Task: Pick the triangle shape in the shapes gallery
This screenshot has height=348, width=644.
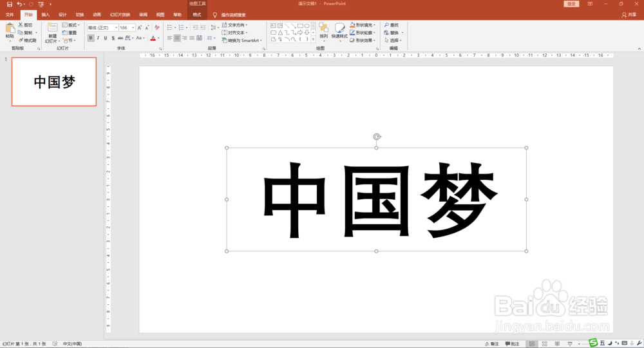Action: click(280, 32)
